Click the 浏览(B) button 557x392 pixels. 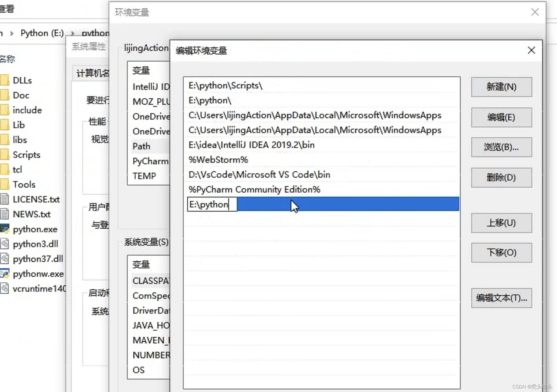tap(501, 147)
